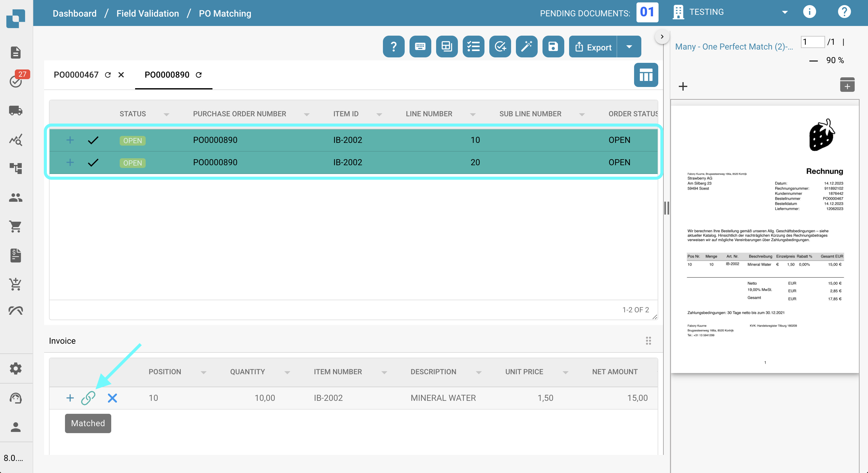Toggle the checkmark on PO line 20

coord(93,162)
